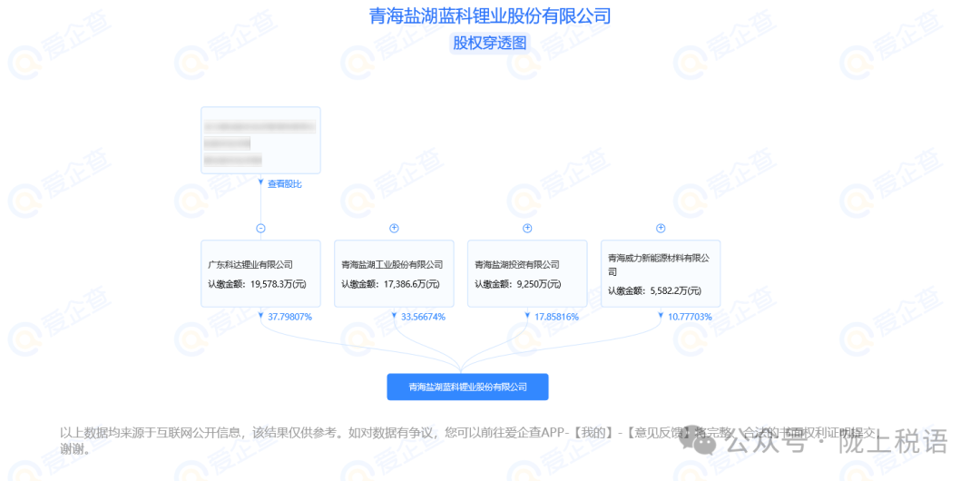
Task: Click the 广东科达锂业有限公司 company name
Action: tap(250, 265)
